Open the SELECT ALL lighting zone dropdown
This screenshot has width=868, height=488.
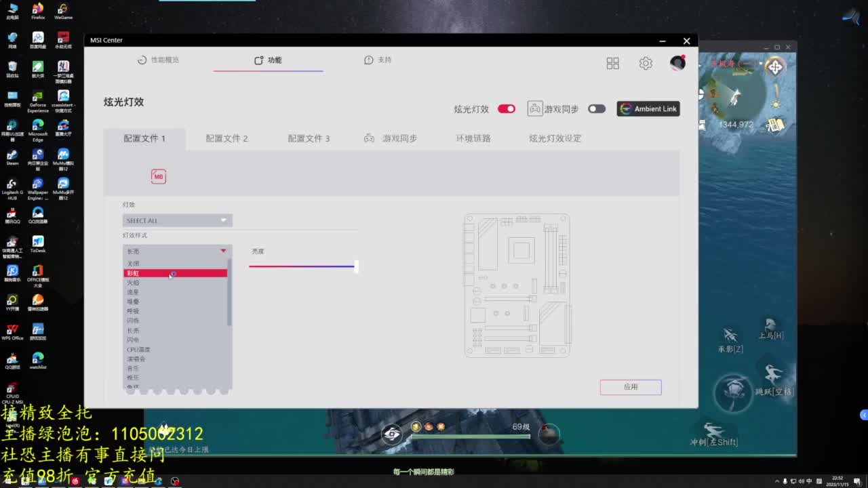coord(177,220)
